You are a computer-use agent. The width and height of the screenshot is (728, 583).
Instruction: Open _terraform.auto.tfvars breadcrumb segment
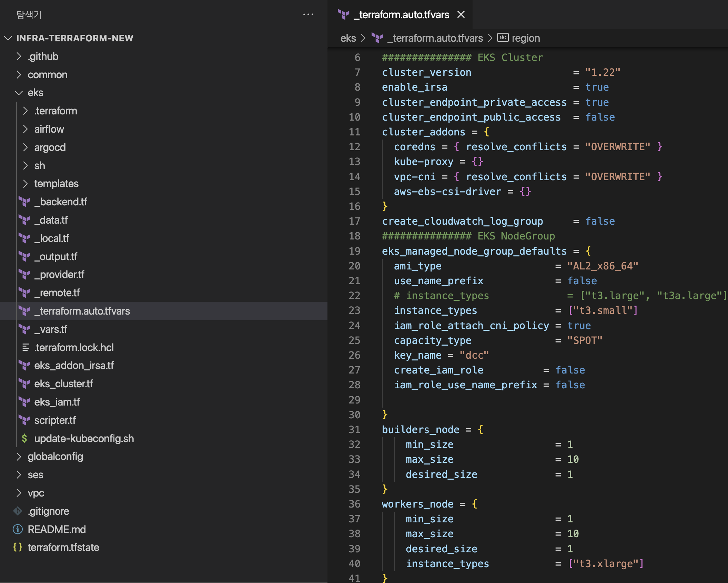[435, 38]
